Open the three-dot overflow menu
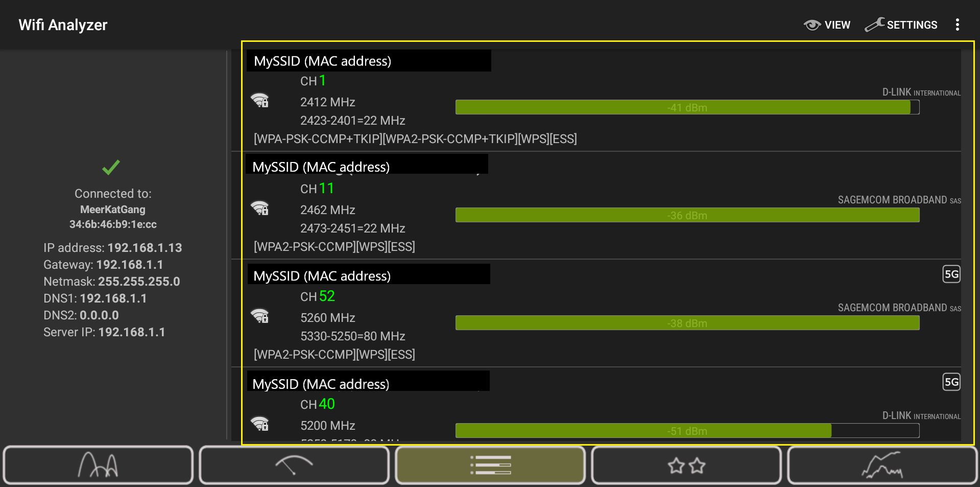 click(x=958, y=25)
